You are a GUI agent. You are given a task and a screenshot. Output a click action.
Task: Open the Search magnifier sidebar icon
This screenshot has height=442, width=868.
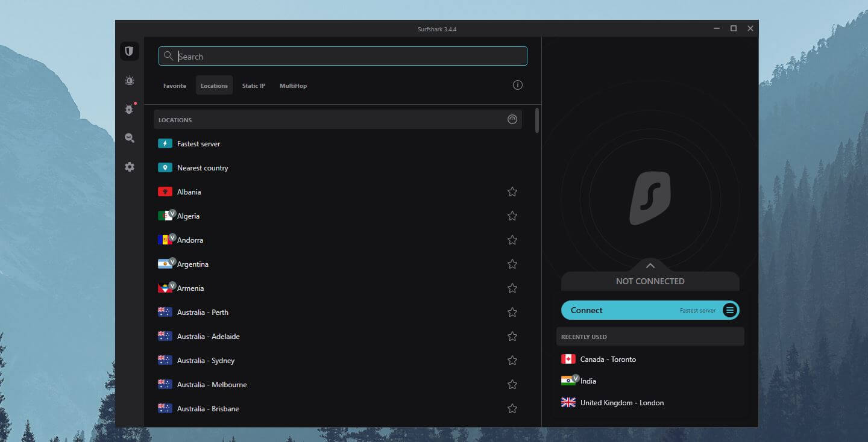click(129, 138)
